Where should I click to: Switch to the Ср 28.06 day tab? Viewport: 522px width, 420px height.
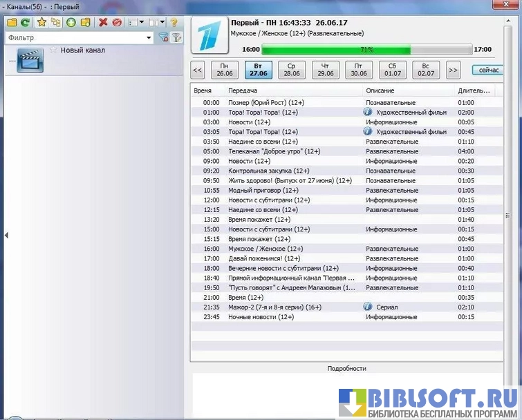(291, 70)
